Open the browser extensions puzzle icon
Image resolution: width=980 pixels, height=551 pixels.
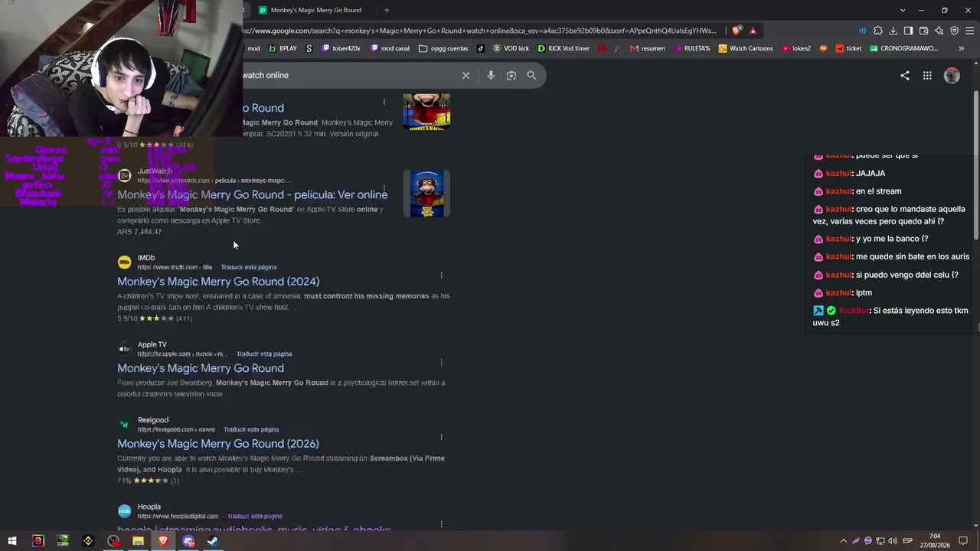point(878,31)
